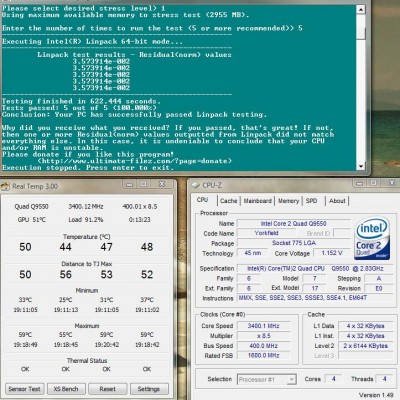Click the 'Load 91.2%' reading
The width and height of the screenshot is (400, 400).
[86, 220]
